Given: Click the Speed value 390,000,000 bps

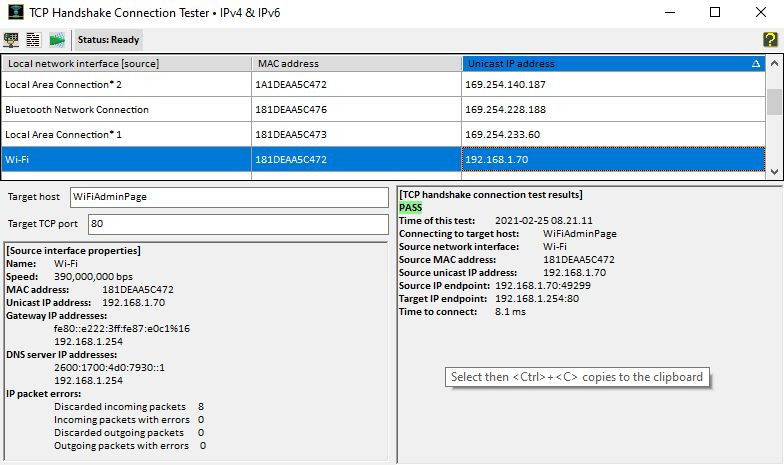Looking at the screenshot, I should [94, 276].
